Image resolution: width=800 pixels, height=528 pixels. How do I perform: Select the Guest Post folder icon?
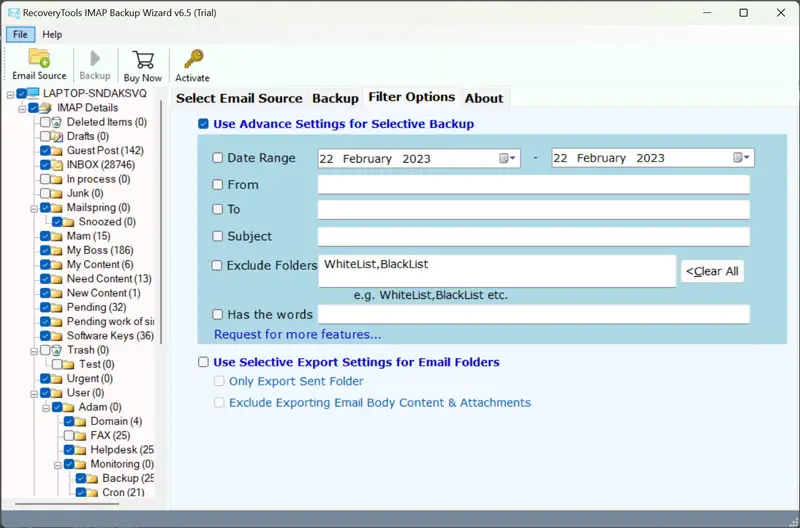pyautogui.click(x=58, y=151)
